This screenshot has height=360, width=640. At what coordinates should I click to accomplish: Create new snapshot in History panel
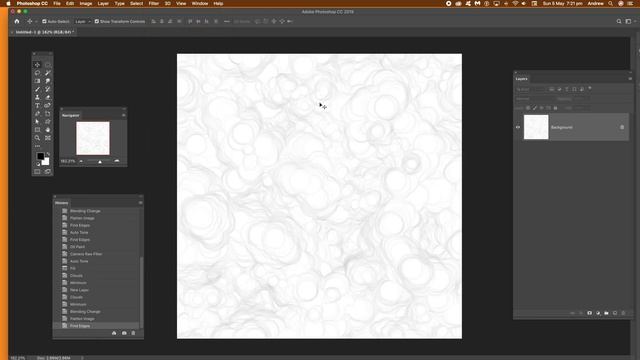(x=124, y=333)
